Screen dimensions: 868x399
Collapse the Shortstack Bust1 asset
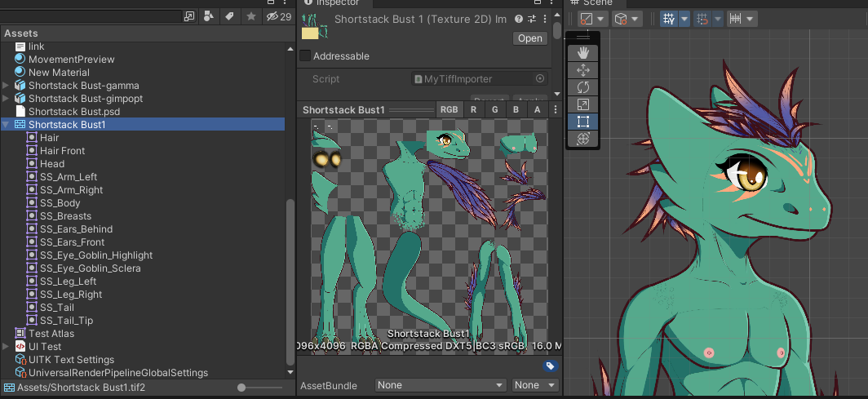[x=7, y=125]
